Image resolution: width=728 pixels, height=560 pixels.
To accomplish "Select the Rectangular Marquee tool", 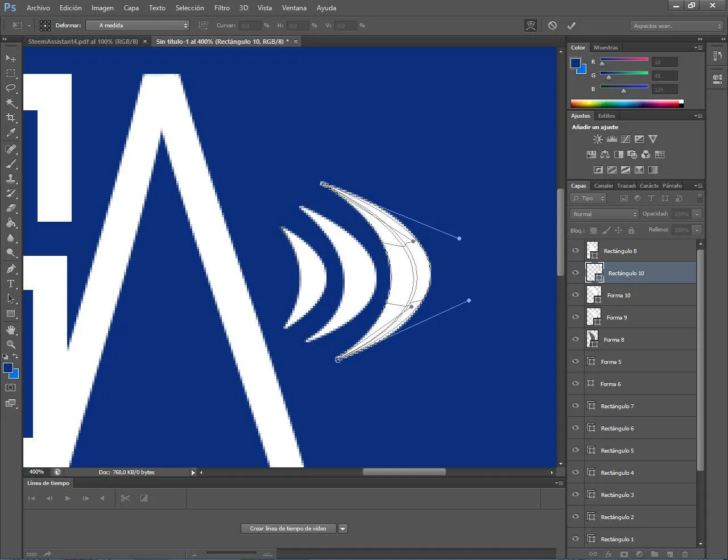I will click(x=11, y=73).
